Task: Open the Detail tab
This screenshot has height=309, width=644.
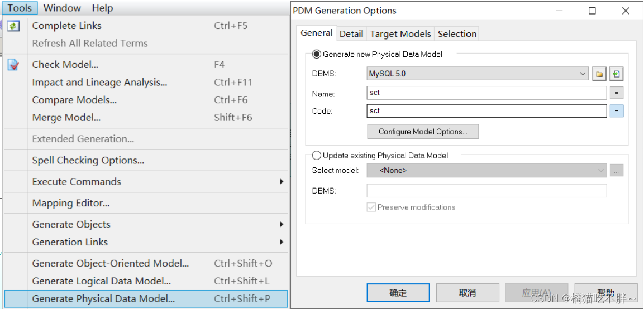Action: [x=351, y=34]
